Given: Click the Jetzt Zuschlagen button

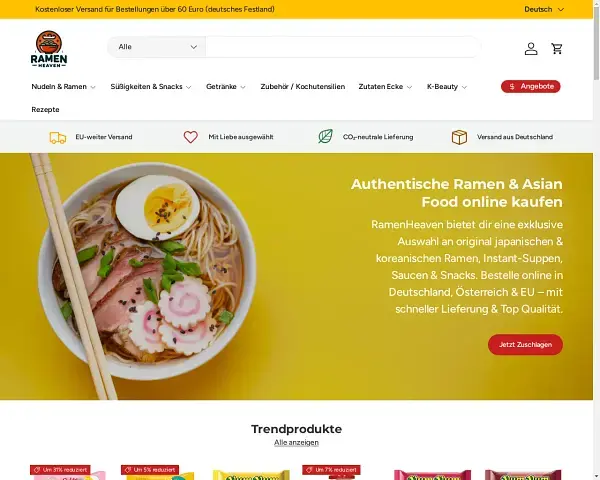Looking at the screenshot, I should [x=525, y=344].
